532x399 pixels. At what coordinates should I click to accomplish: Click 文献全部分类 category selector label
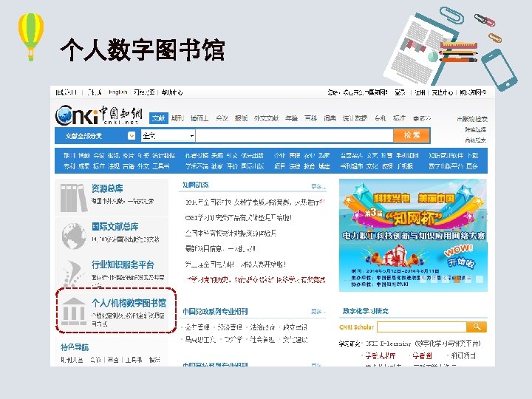(x=83, y=136)
